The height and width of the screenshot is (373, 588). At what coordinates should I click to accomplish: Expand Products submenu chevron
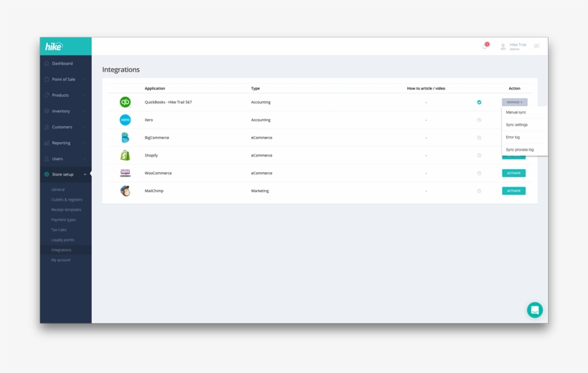(85, 95)
